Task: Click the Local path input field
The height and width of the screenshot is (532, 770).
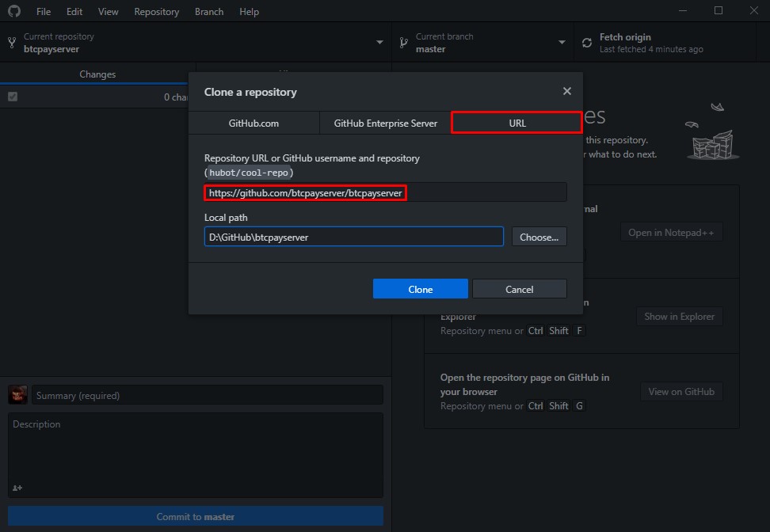Action: click(353, 237)
